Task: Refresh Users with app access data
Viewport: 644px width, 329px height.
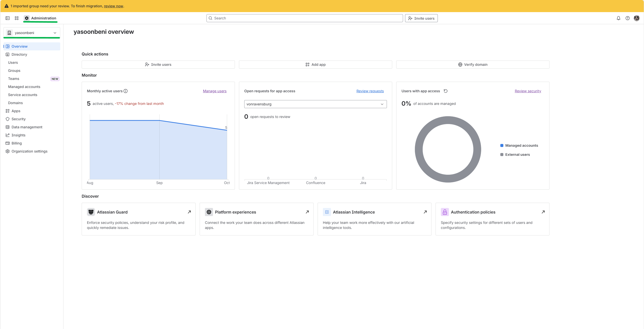Action: pos(445,91)
